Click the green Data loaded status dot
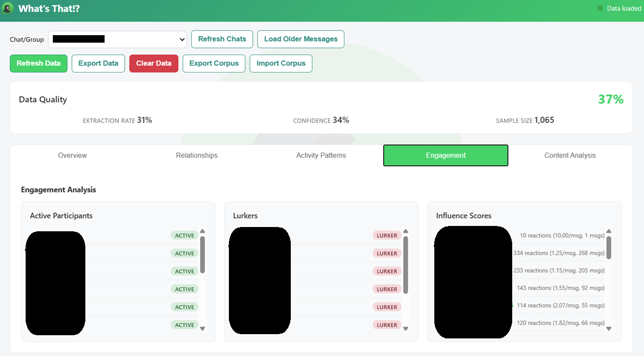Viewport: 644px width, 356px height. pos(600,8)
